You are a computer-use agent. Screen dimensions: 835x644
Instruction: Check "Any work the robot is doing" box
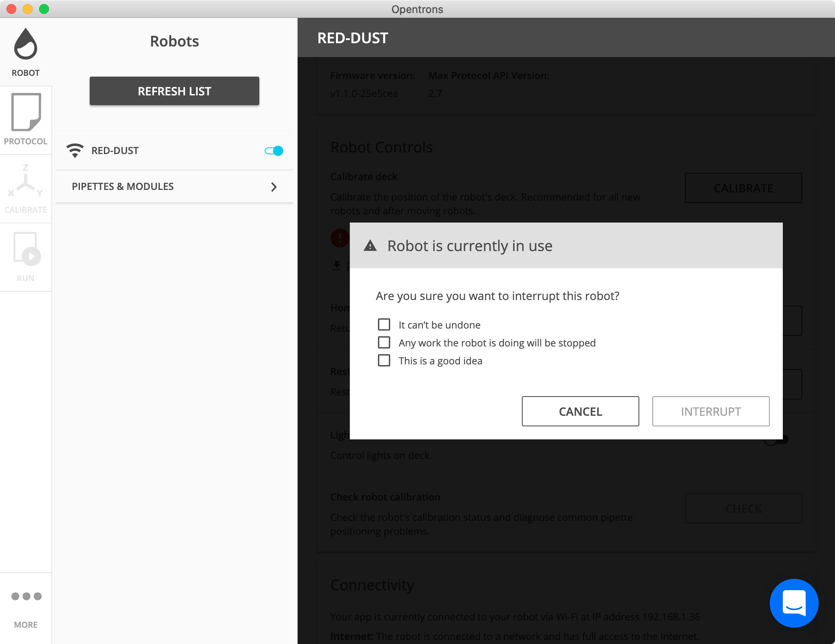point(384,342)
